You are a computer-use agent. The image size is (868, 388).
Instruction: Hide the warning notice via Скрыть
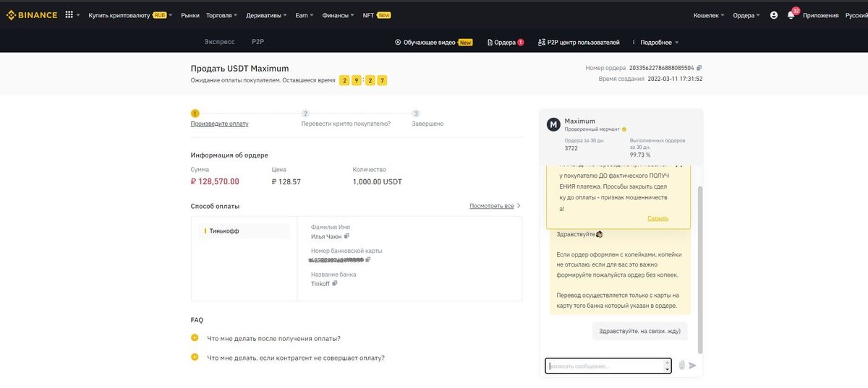coord(658,217)
